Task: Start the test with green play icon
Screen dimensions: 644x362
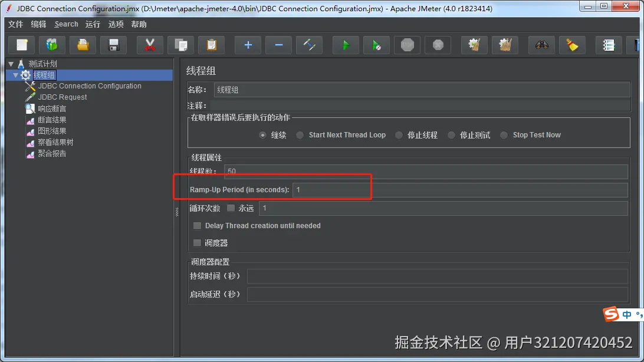Action: pyautogui.click(x=346, y=45)
